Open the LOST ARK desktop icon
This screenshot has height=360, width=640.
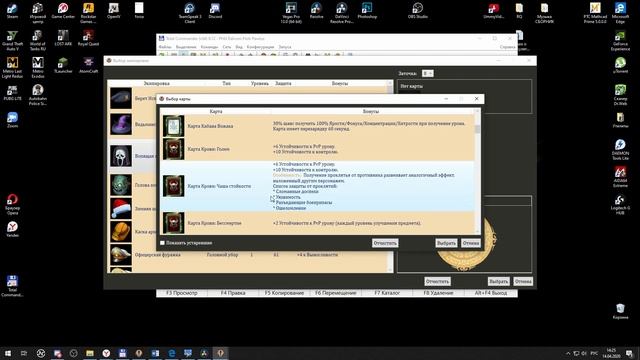pos(63,38)
